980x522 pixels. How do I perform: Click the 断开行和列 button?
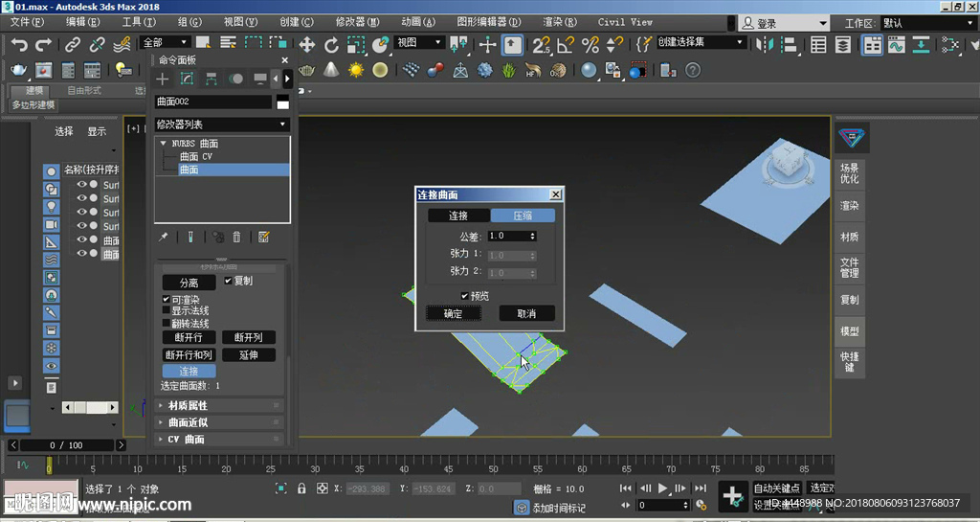click(x=189, y=354)
